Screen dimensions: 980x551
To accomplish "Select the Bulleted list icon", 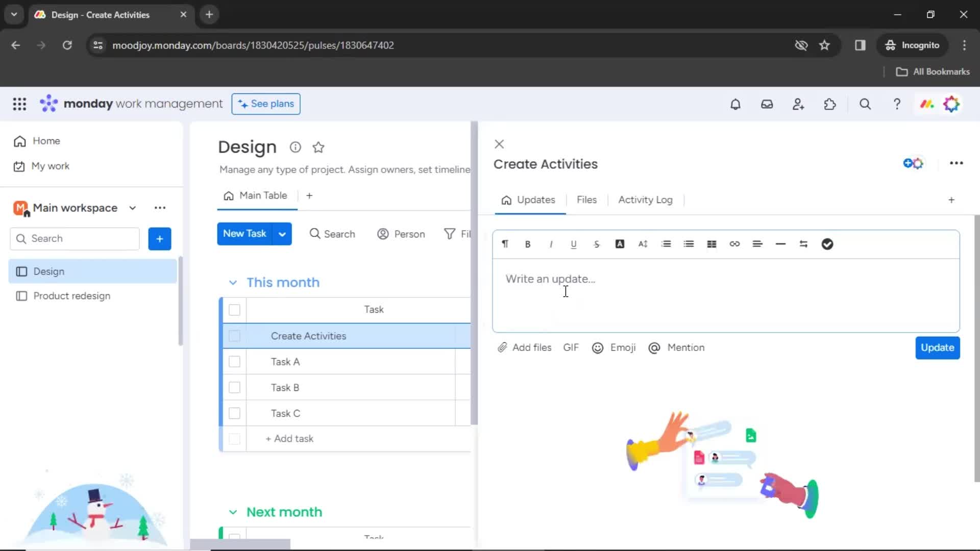I will [689, 243].
